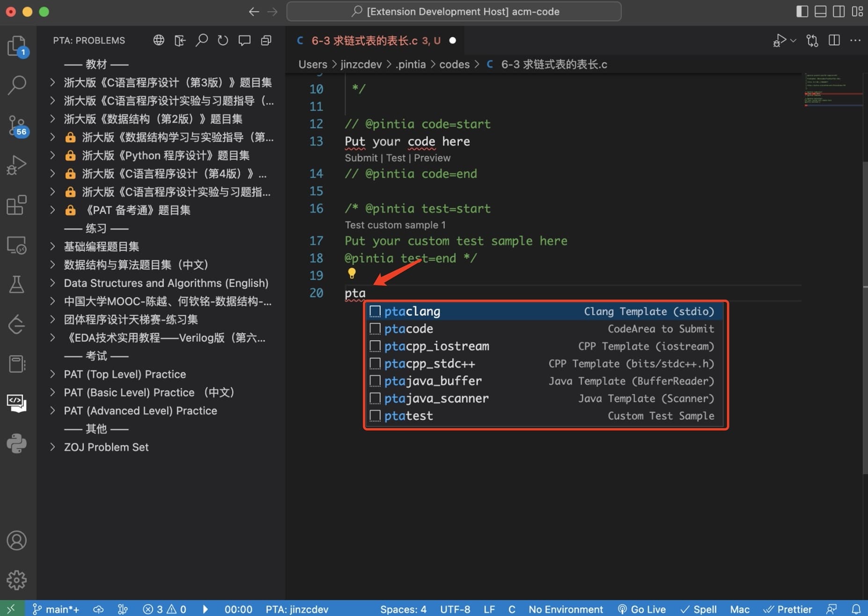Screen dimensions: 868x616
Task: Click the Run code play button in editor toolbar
Action: 779,40
